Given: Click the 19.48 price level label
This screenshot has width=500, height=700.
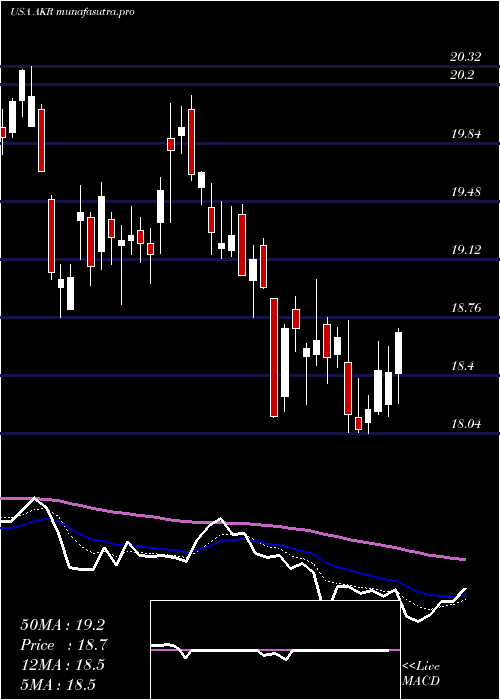Looking at the screenshot, I should coord(466,192).
